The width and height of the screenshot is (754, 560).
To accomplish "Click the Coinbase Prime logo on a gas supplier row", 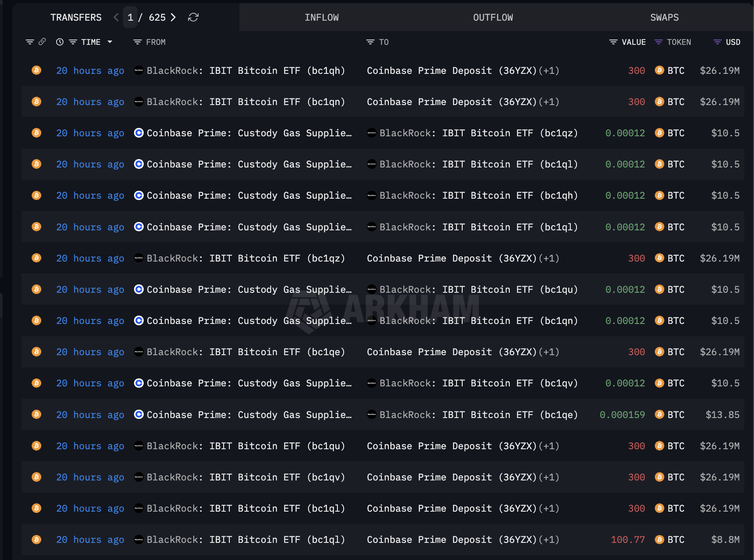I will 138,133.
